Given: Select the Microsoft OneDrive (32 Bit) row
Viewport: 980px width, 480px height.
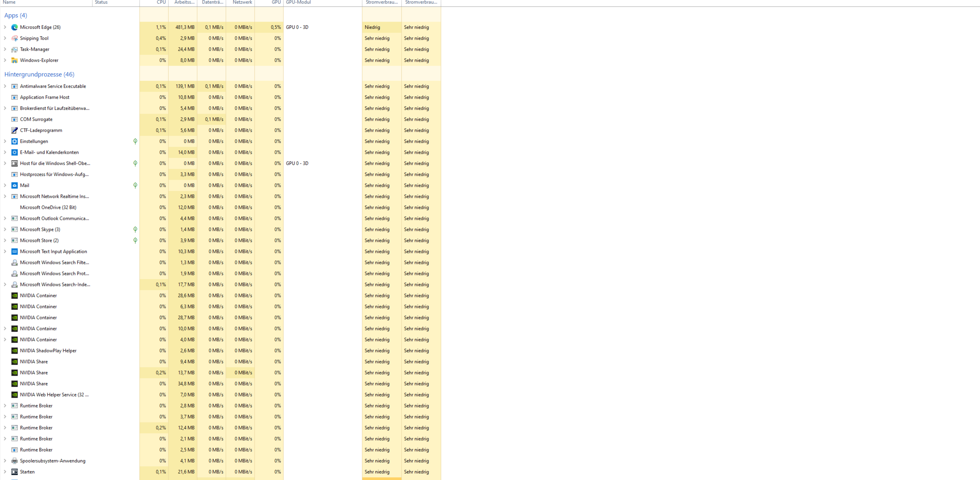Looking at the screenshot, I should coord(48,207).
